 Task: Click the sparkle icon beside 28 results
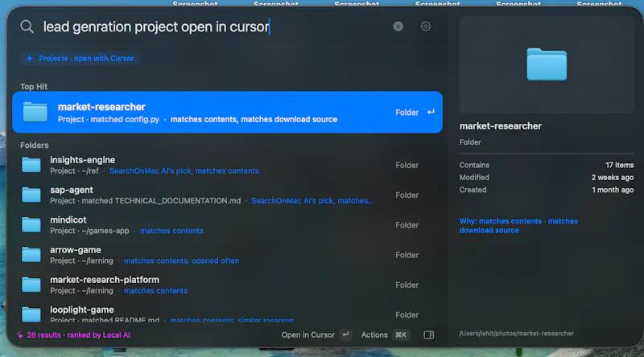coord(19,334)
